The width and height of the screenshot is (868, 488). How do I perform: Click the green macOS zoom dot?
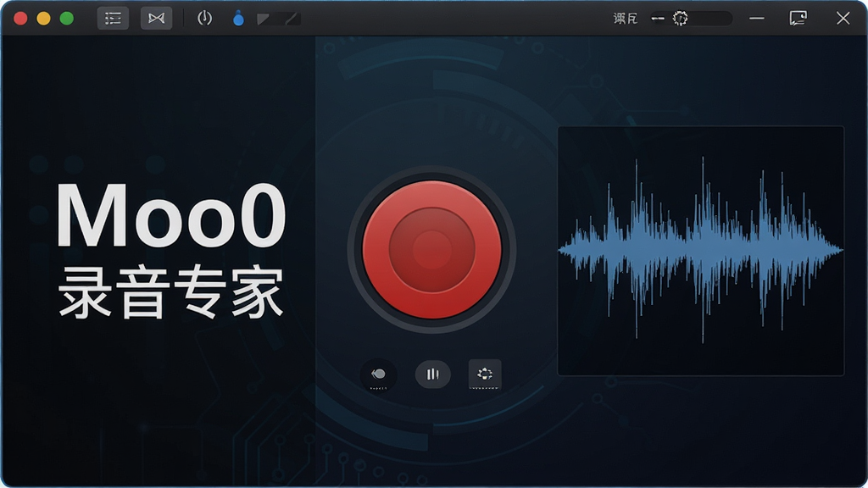pos(67,19)
